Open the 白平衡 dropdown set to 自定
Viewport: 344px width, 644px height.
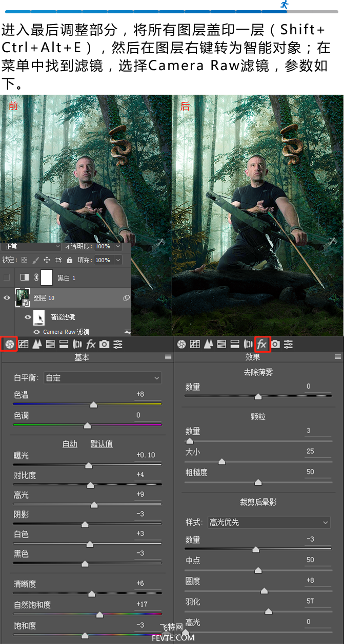tap(103, 378)
